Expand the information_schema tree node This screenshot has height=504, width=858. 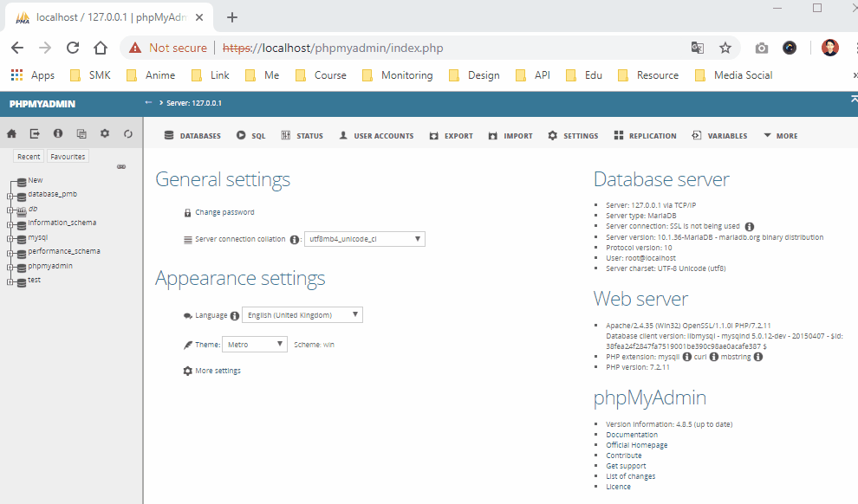10,223
